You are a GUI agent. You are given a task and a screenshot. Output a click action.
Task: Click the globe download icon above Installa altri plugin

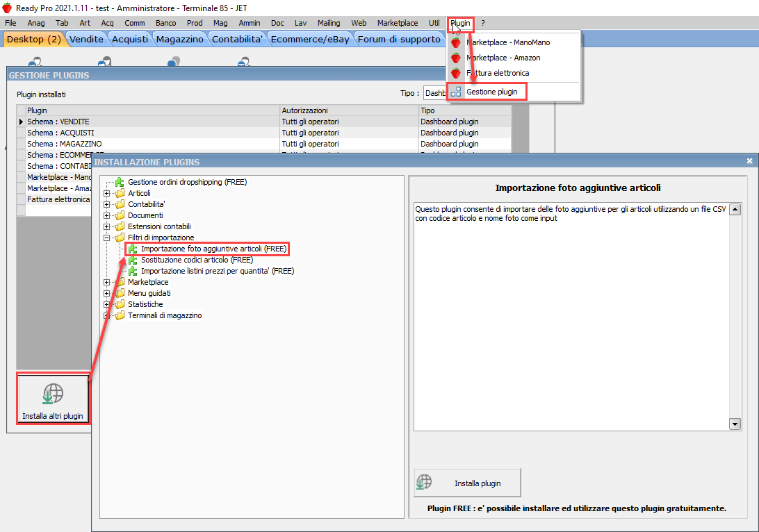pyautogui.click(x=53, y=393)
